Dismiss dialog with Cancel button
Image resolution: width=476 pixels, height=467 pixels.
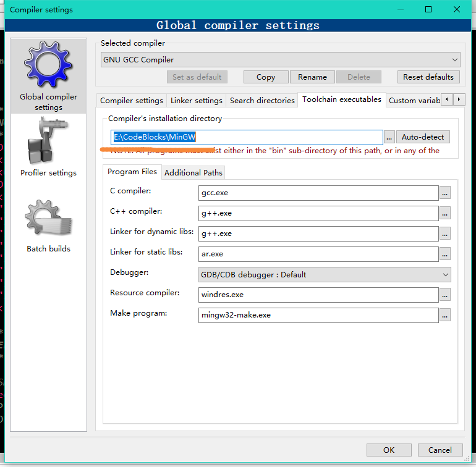[x=440, y=450]
